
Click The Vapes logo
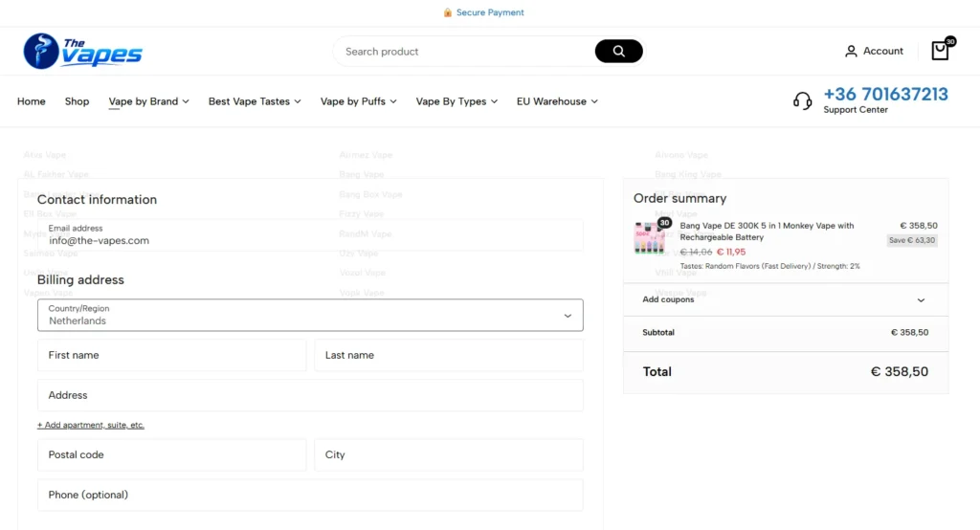coord(82,52)
